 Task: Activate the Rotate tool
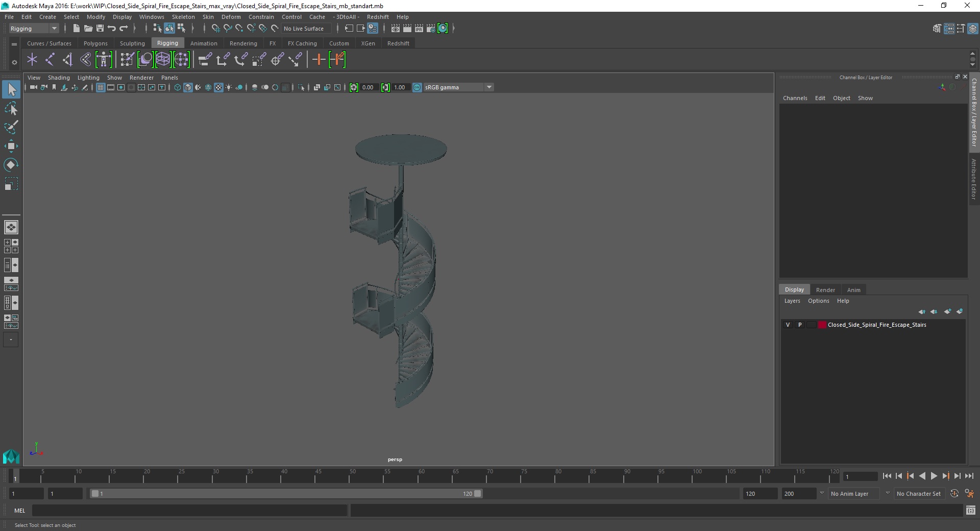point(11,165)
